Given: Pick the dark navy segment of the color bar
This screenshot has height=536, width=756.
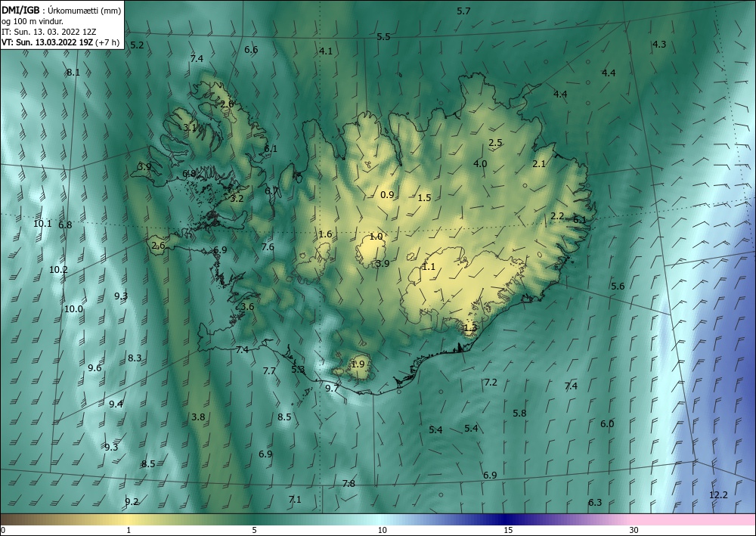Looking at the screenshot, I should click(x=507, y=520).
